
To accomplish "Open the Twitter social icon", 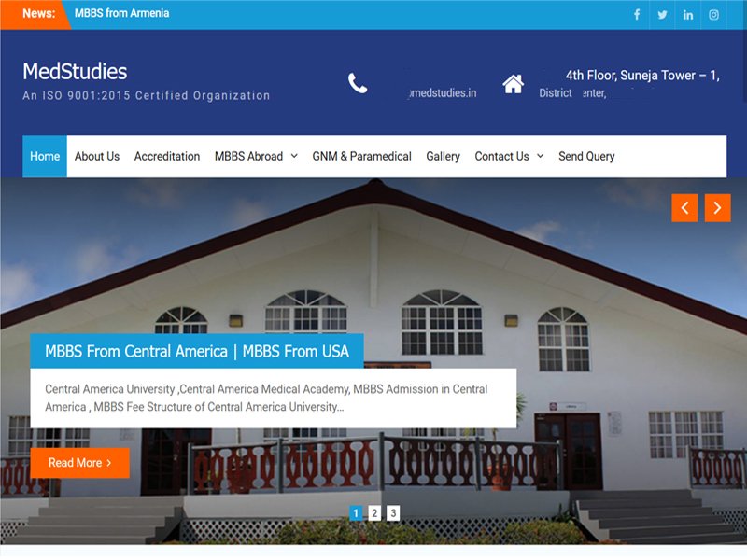I will point(662,15).
